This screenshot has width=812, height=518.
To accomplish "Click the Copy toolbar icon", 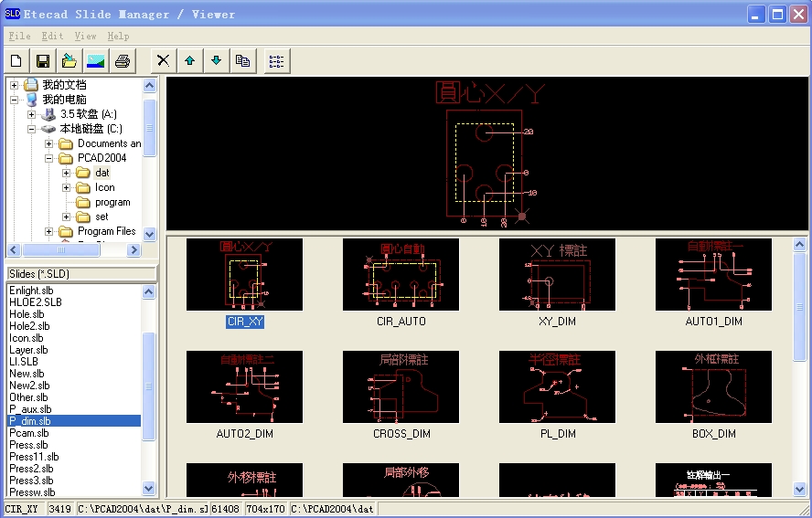I will tap(242, 61).
